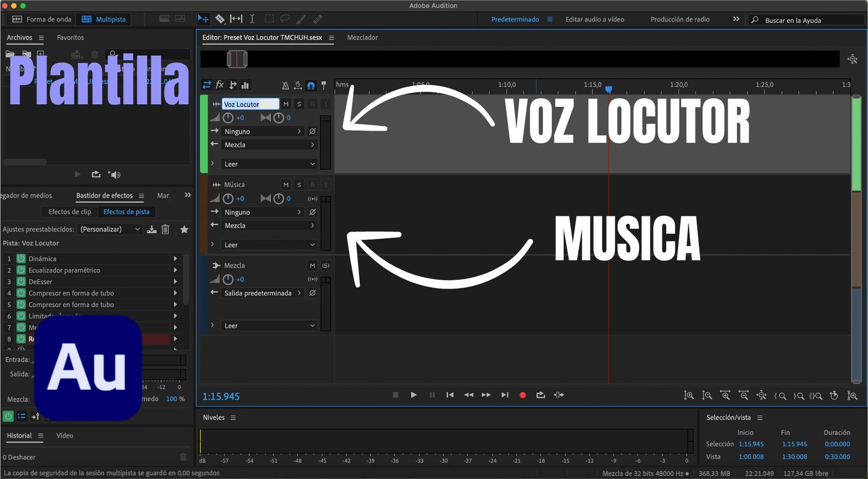868x479 pixels.
Task: Select the Razor tool in the toolbar
Action: 220,19
